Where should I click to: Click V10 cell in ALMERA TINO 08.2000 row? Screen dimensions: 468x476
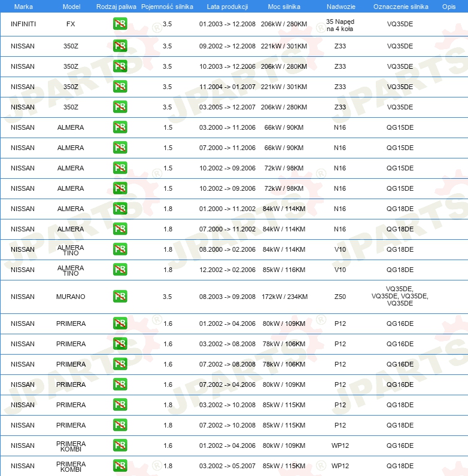tap(340, 249)
